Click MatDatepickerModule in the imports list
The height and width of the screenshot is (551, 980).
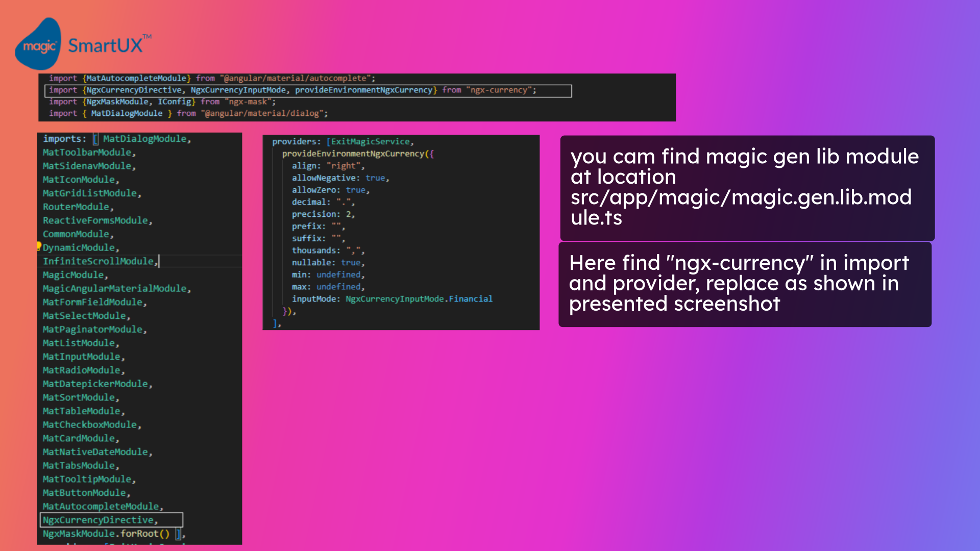[96, 384]
